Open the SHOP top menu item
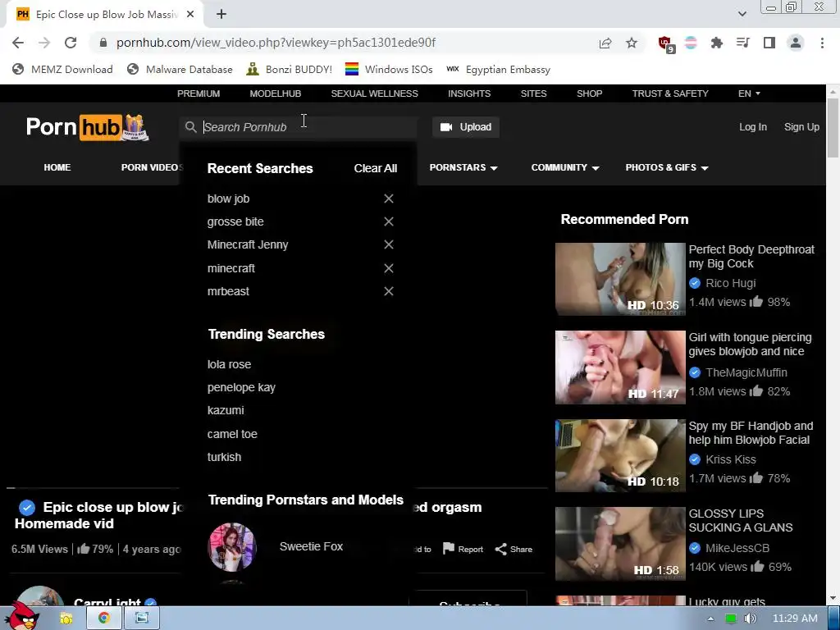The height and width of the screenshot is (630, 840). coord(589,94)
